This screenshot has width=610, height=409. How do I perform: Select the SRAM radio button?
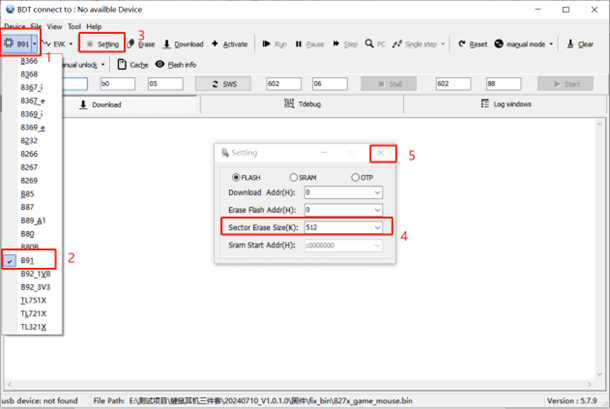pos(293,177)
